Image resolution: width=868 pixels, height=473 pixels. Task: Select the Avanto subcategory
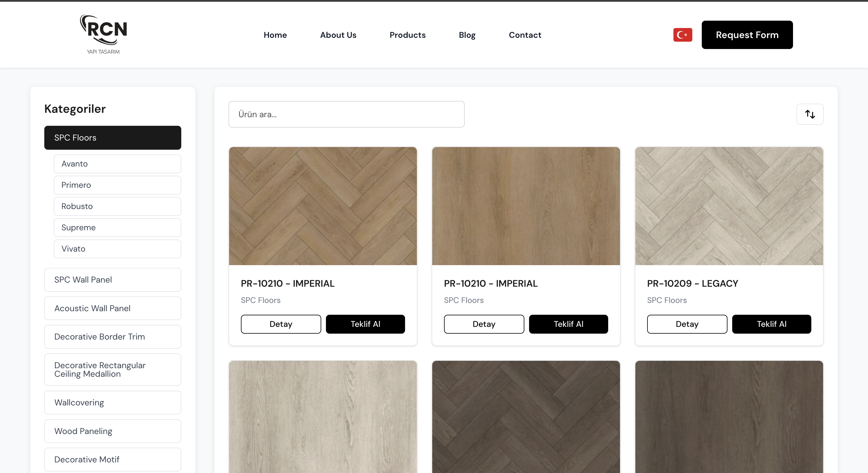[117, 164]
